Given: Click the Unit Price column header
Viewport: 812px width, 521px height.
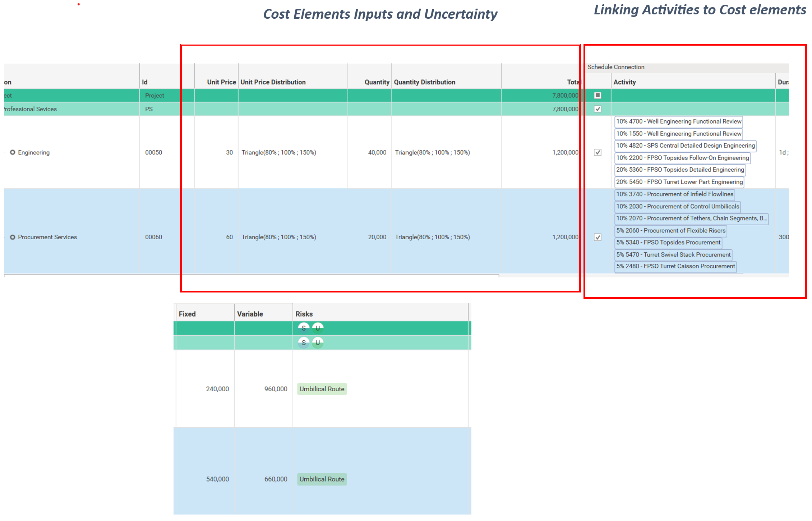Looking at the screenshot, I should click(221, 82).
